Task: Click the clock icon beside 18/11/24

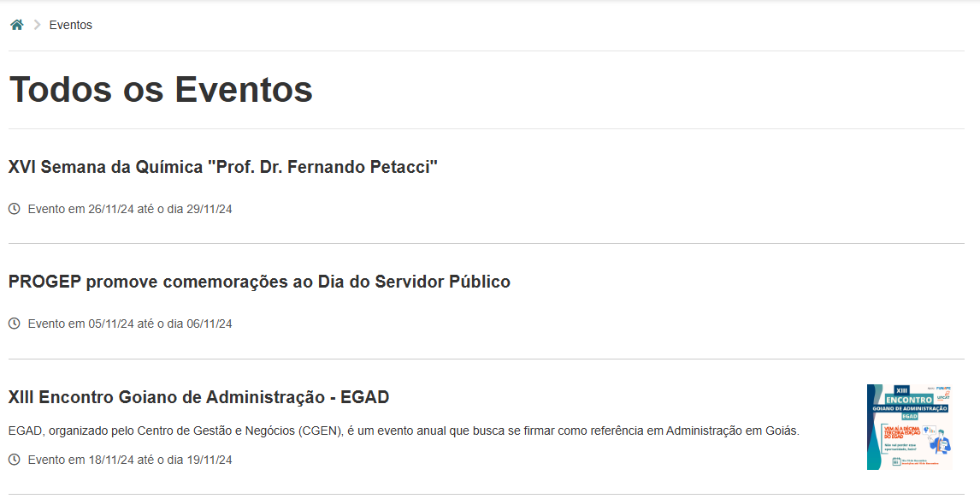Action: [x=15, y=459]
